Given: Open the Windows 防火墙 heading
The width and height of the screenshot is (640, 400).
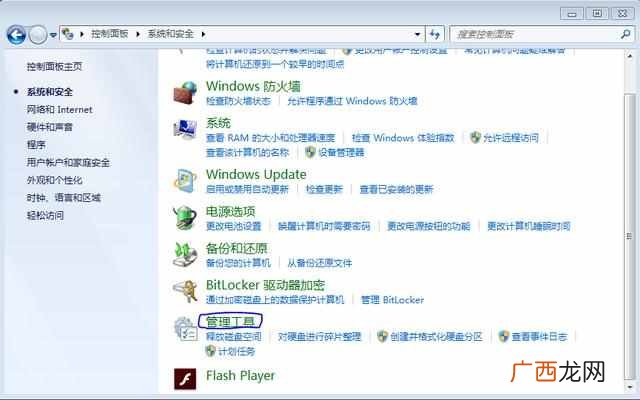Looking at the screenshot, I should pyautogui.click(x=253, y=86).
